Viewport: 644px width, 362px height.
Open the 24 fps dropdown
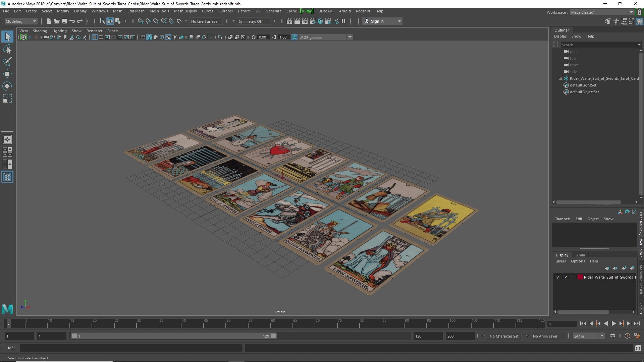589,336
